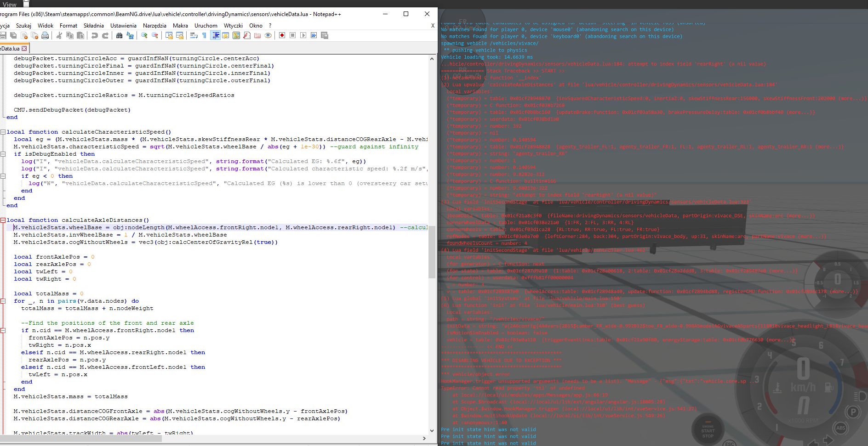Viewport: 868px width, 446px height.
Task: Open the Okno menu
Action: 256,26
